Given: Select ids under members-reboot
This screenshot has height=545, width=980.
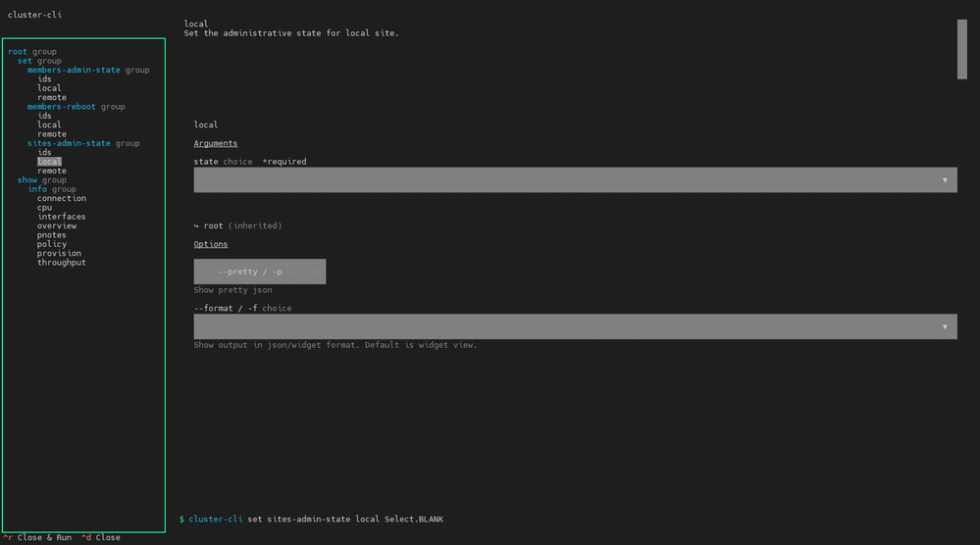Looking at the screenshot, I should click(44, 116).
